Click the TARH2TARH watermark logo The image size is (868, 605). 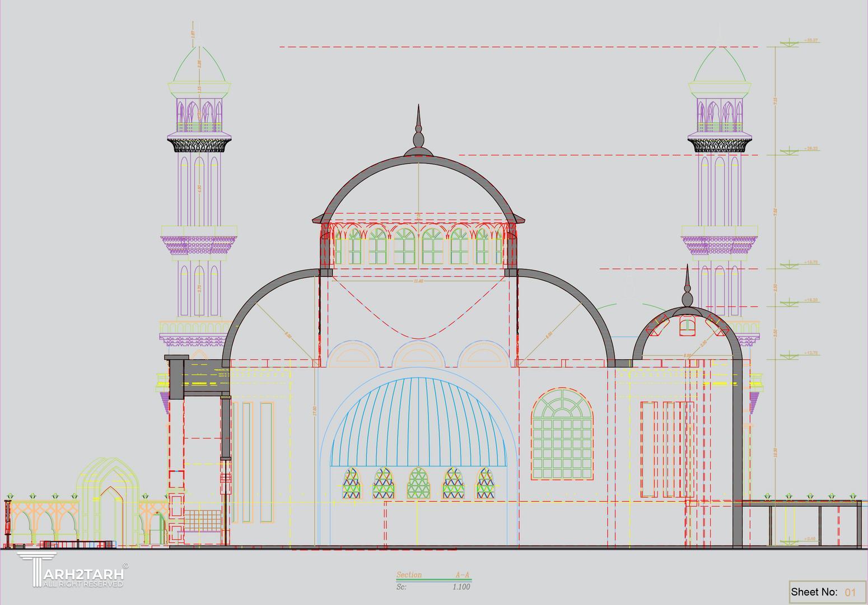click(x=71, y=570)
